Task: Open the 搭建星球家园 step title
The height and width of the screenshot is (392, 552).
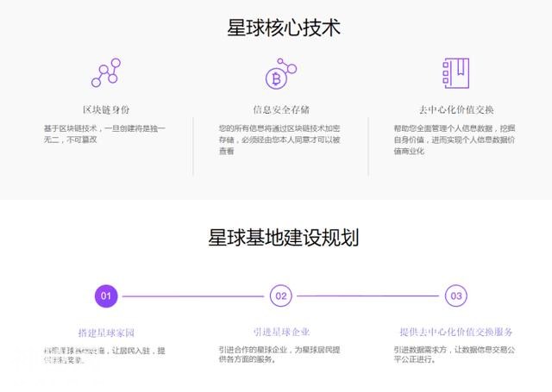Action: point(106,332)
